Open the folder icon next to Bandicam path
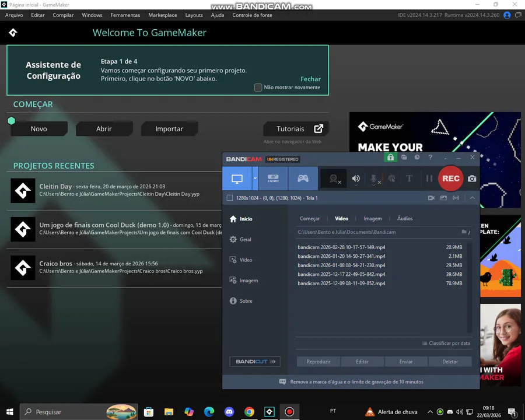Image resolution: width=525 pixels, height=420 pixels. pos(466,232)
